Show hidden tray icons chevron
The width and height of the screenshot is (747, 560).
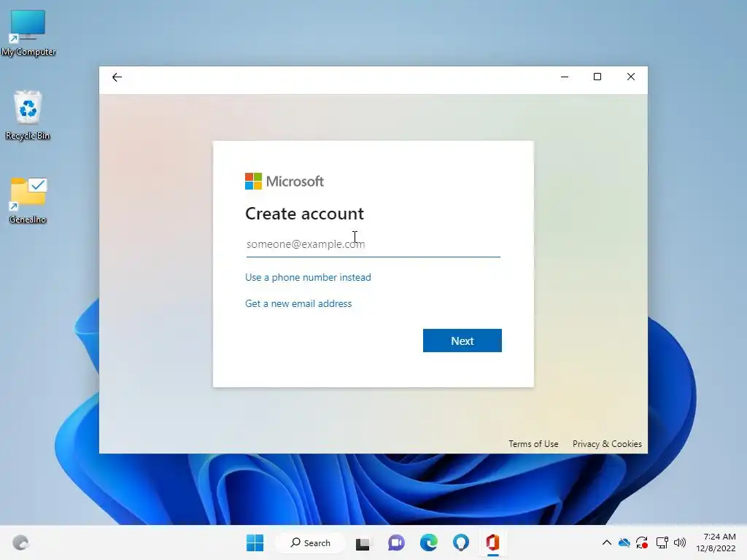pos(606,542)
